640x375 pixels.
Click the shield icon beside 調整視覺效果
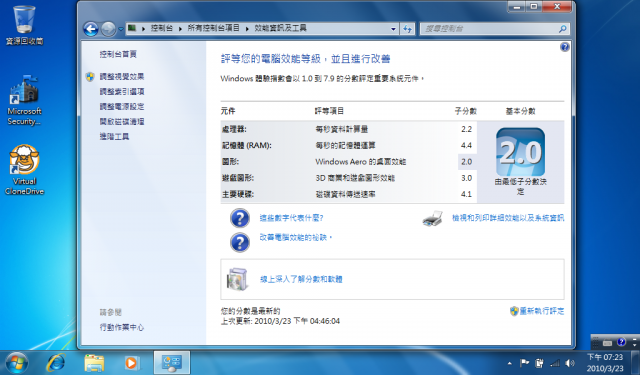(90, 76)
